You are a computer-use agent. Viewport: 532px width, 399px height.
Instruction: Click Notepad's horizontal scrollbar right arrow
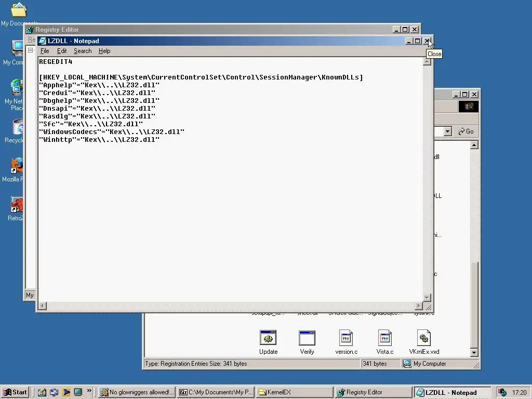click(419, 305)
